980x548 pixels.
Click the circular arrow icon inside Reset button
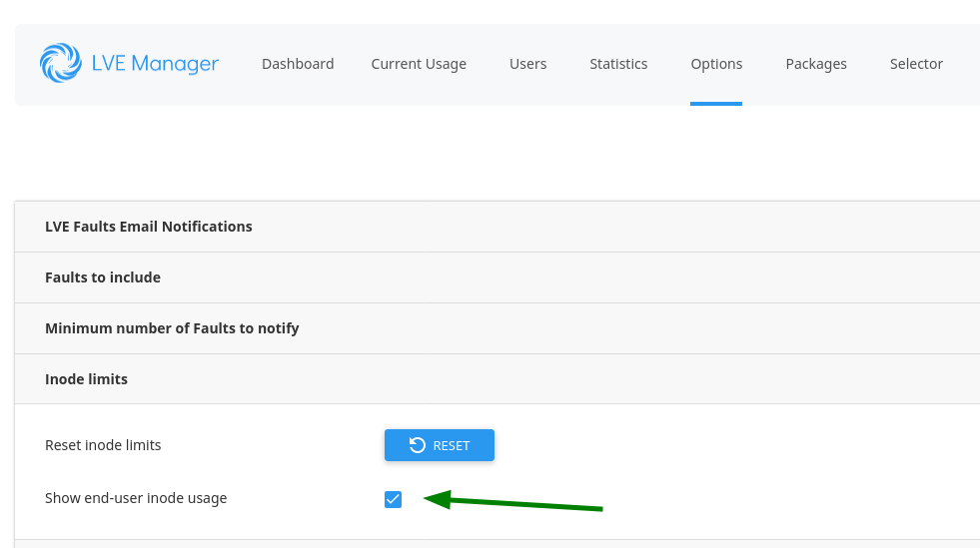pyautogui.click(x=418, y=445)
